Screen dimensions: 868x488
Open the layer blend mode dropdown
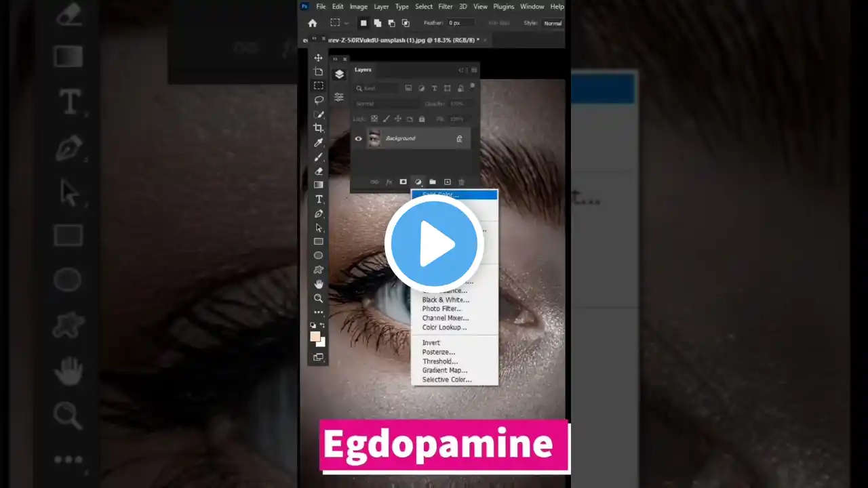386,104
